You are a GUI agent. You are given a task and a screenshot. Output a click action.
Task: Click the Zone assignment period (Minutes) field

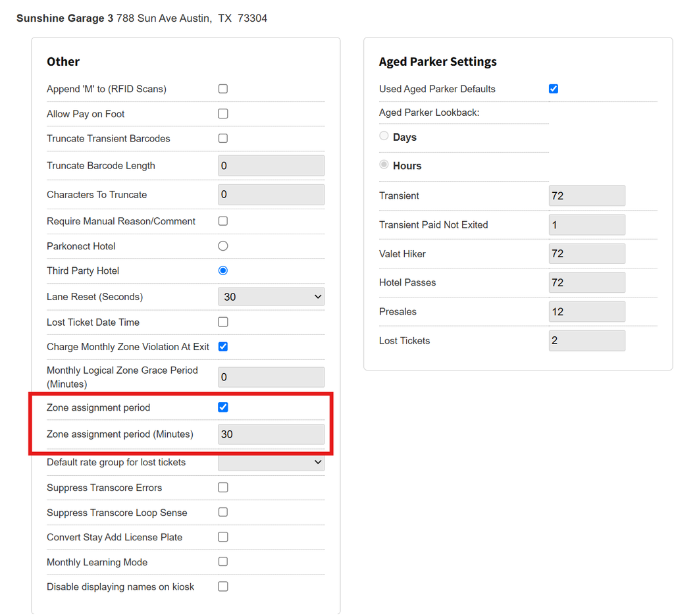click(271, 434)
